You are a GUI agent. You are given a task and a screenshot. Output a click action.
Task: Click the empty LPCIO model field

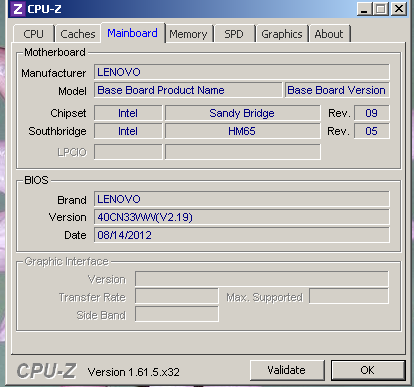(243, 152)
